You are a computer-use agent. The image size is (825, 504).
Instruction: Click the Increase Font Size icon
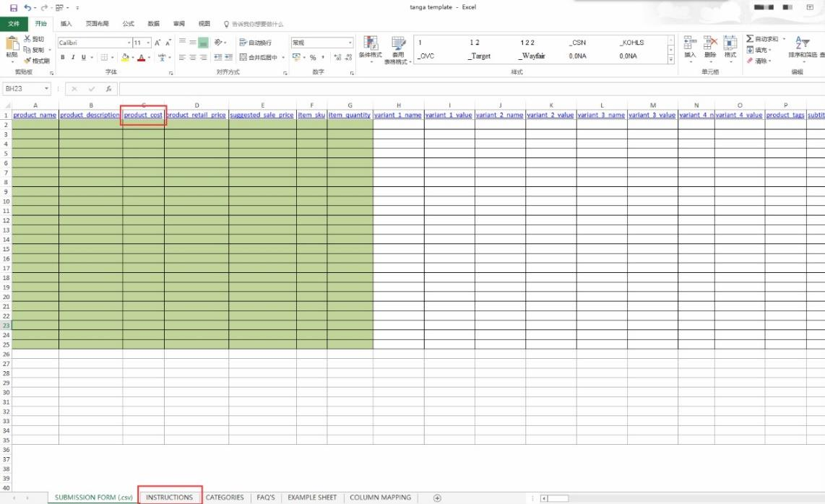[x=158, y=43]
